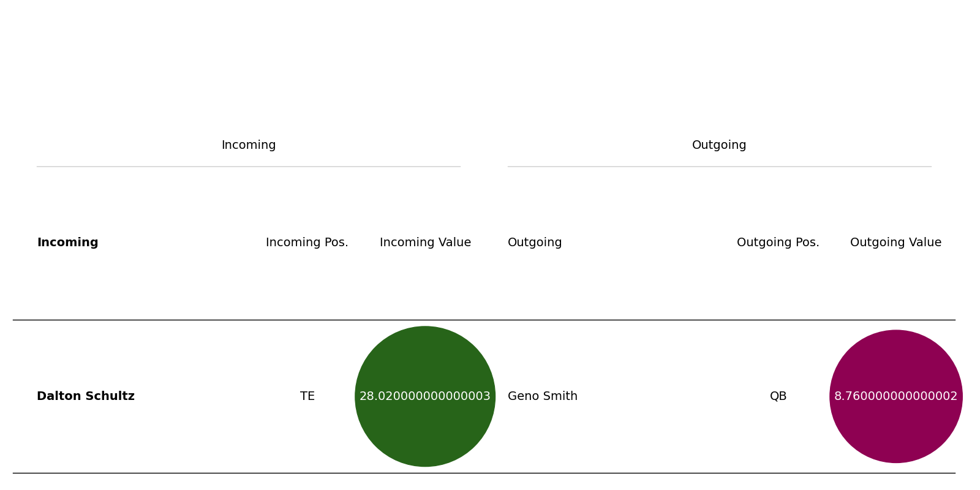Image resolution: width=980 pixels, height=490 pixels.
Task: Click the Incoming Pos. column header
Action: (x=307, y=243)
